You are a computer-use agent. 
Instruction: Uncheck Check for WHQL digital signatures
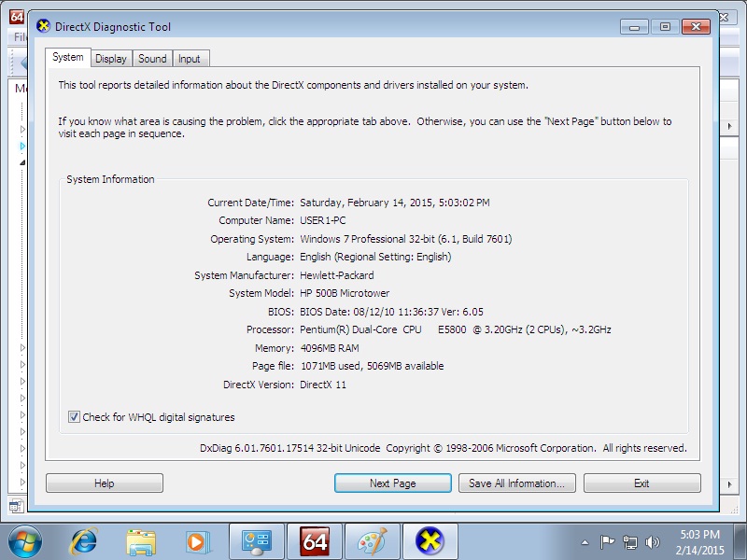(x=75, y=417)
